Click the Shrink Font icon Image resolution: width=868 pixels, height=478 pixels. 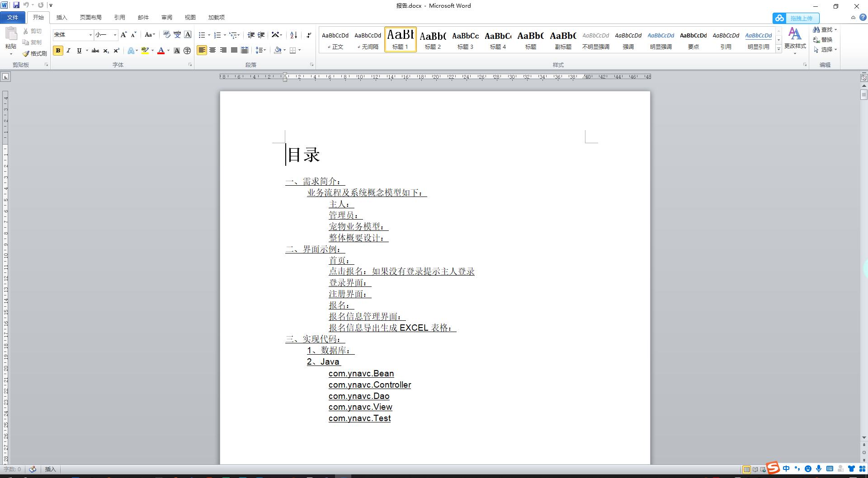pyautogui.click(x=133, y=35)
